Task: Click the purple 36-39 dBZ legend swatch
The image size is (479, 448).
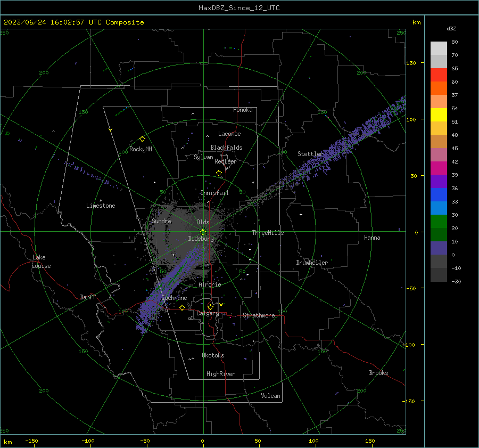Action: point(439,182)
